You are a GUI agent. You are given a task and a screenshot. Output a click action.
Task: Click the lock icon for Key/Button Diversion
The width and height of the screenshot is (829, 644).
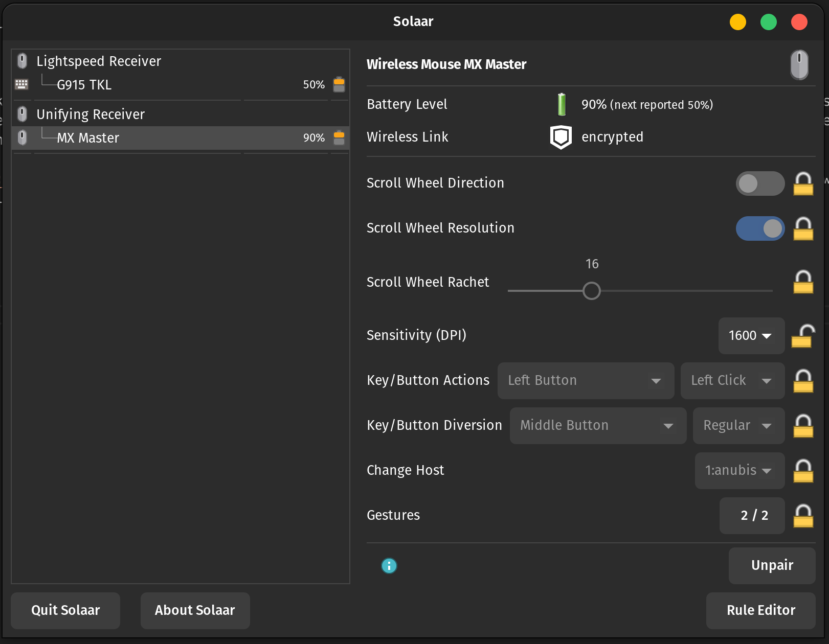(x=803, y=426)
